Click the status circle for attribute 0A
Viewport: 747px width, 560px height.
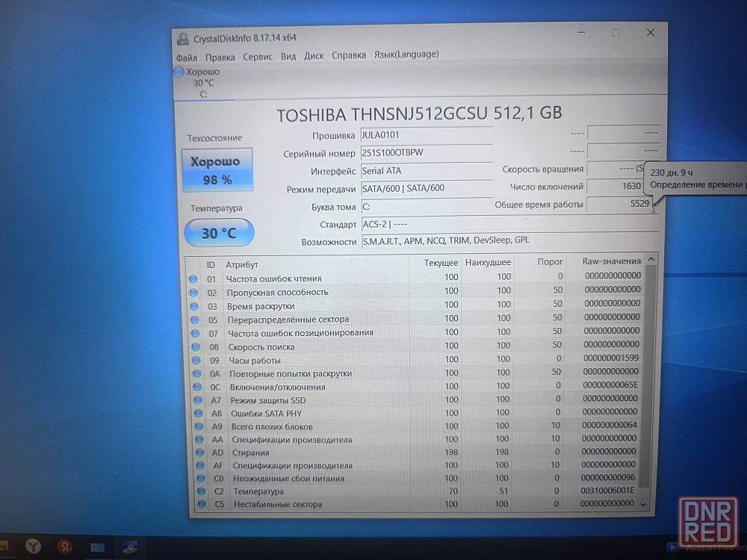tap(196, 374)
